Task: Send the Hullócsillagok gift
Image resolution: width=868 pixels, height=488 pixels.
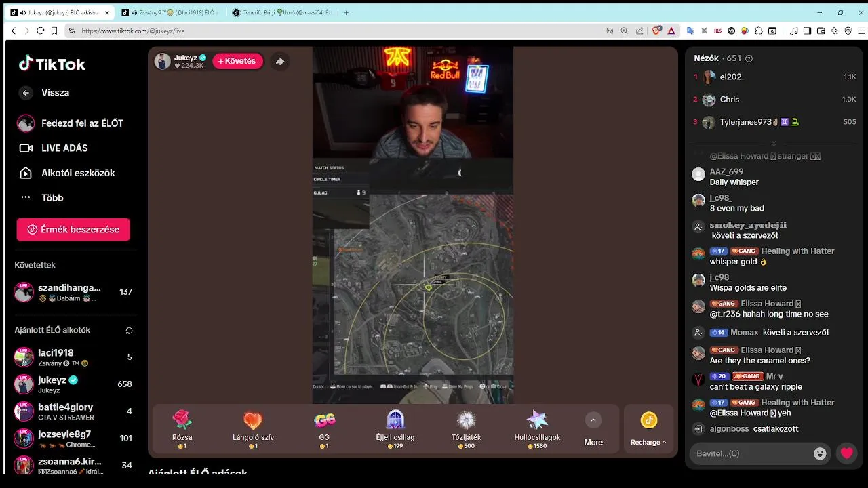Action: [x=537, y=430]
